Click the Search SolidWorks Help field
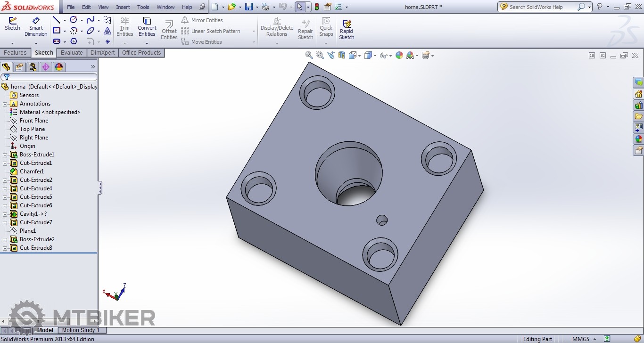 point(541,7)
